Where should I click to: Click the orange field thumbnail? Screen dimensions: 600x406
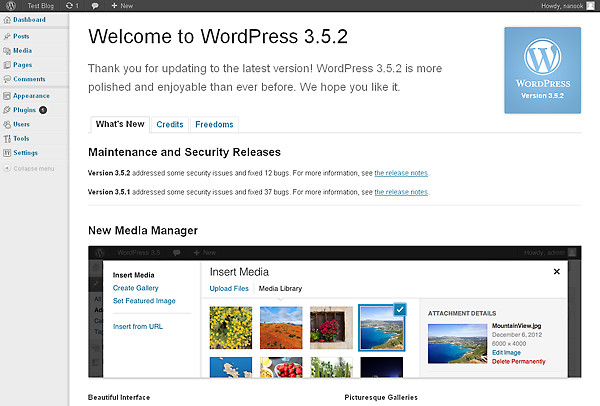click(x=281, y=328)
